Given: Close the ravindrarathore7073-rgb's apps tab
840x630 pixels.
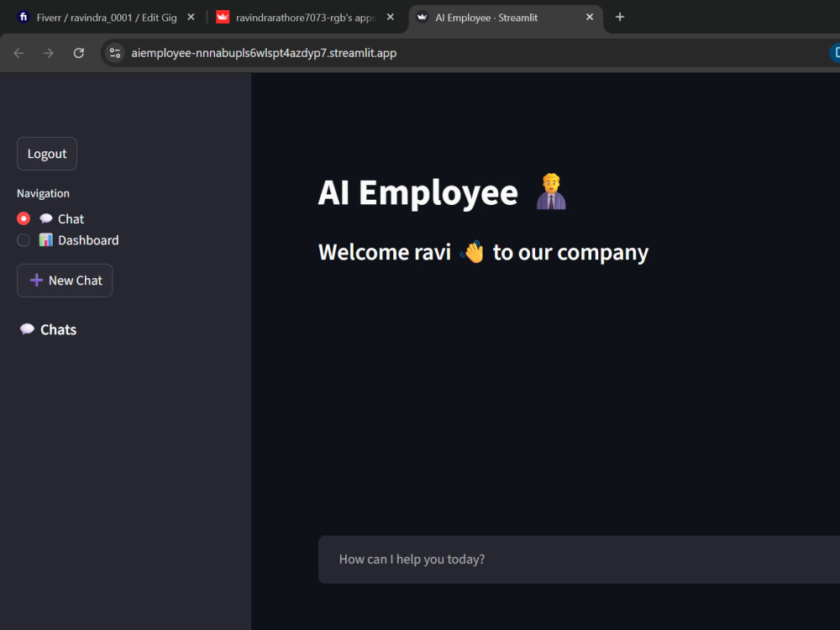Looking at the screenshot, I should coord(391,17).
